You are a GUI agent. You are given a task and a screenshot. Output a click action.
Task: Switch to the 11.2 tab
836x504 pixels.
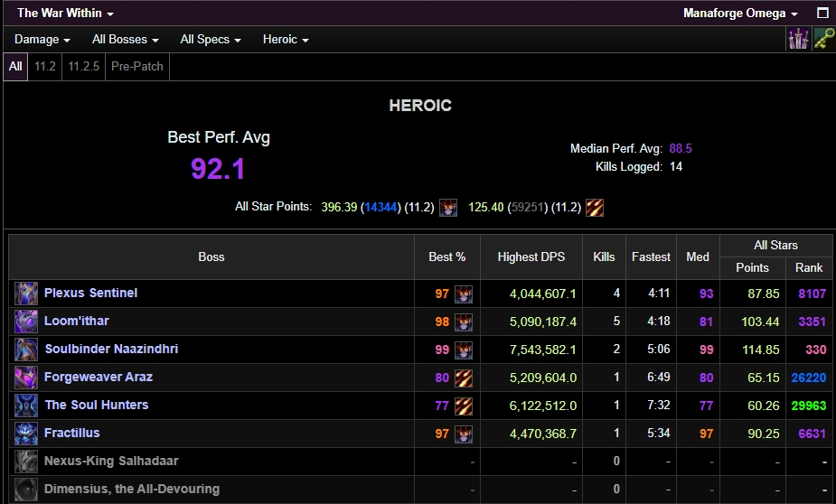point(45,67)
